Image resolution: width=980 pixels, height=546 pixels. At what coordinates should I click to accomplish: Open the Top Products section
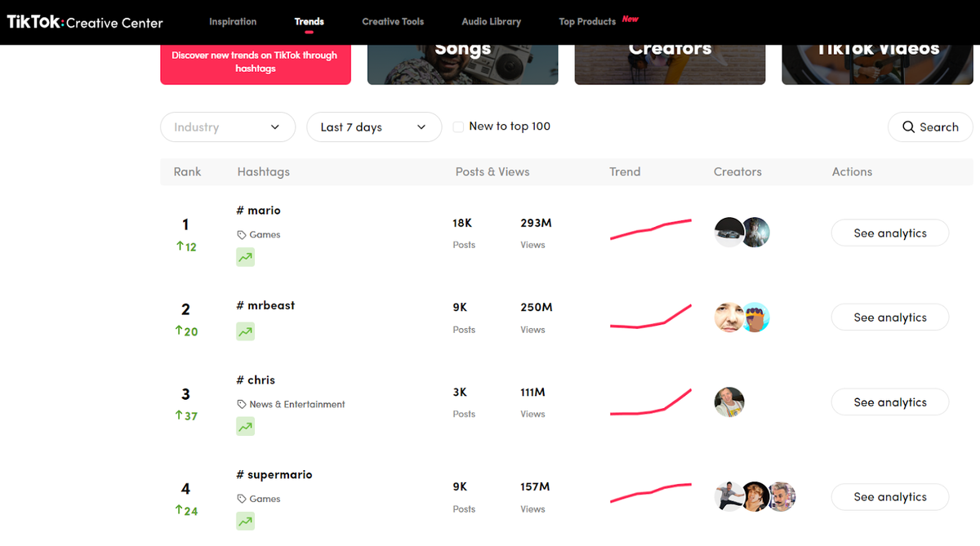point(587,22)
